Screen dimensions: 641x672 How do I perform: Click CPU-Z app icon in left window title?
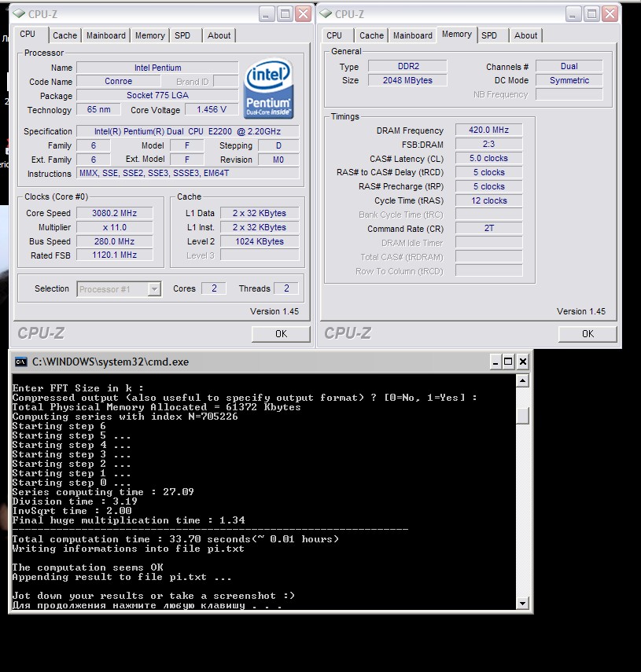tap(20, 14)
